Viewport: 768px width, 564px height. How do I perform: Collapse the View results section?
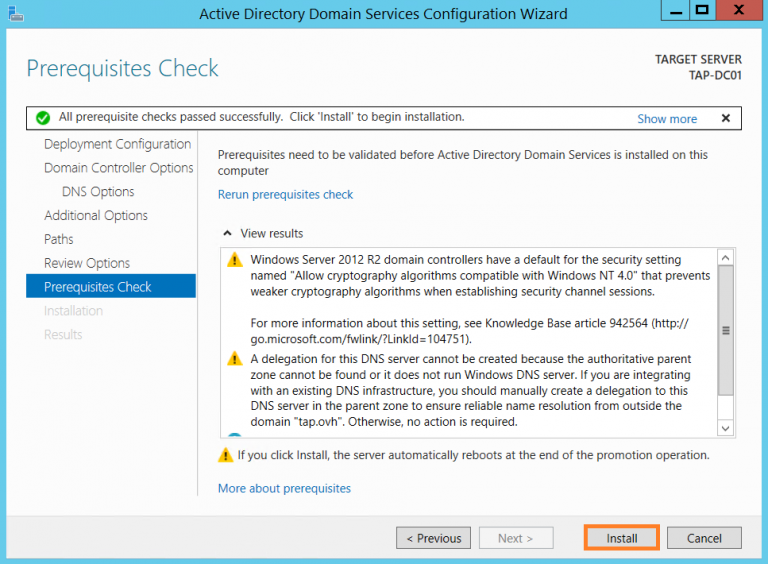pyautogui.click(x=227, y=234)
